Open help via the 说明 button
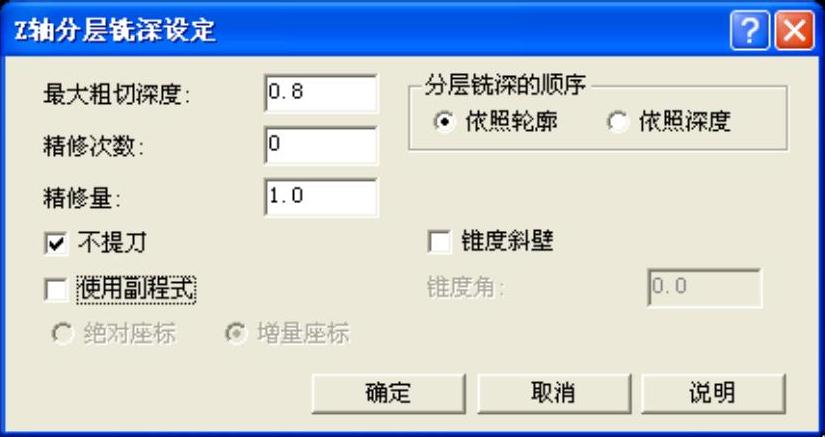Screen dimensions: 825x437 pyautogui.click(x=713, y=393)
